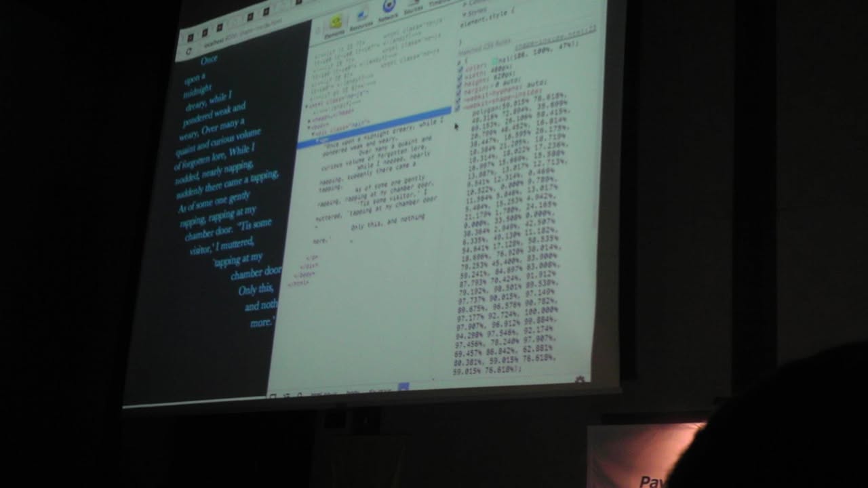Click the dock-to-window icon in bottom bar
Viewport: 868px width, 488px height.
pyautogui.click(x=273, y=395)
